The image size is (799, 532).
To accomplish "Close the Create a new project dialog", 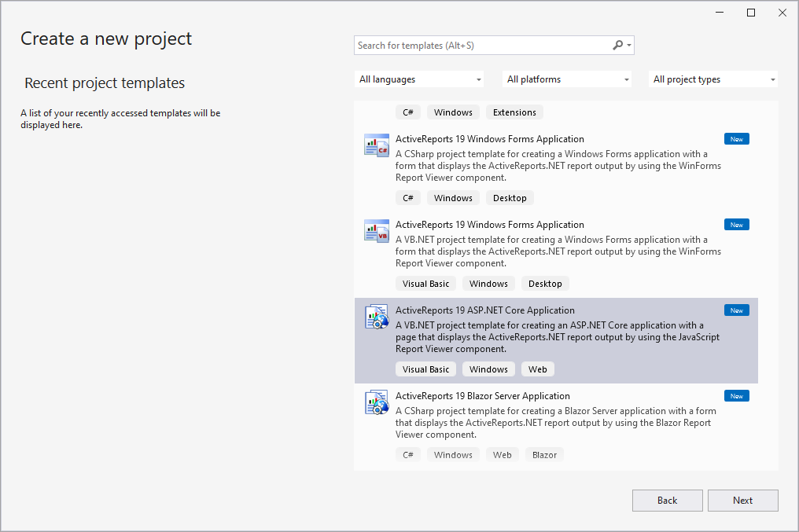I will 782,13.
